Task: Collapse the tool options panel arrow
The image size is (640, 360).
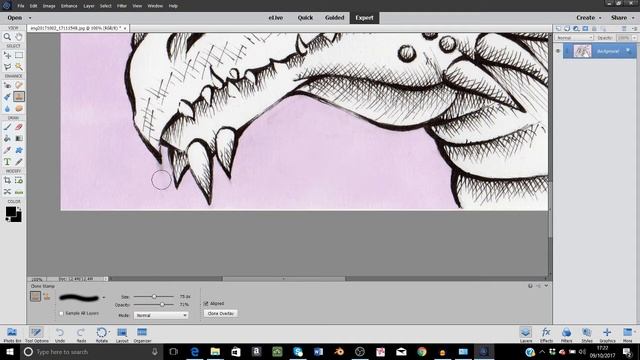Action: click(546, 286)
